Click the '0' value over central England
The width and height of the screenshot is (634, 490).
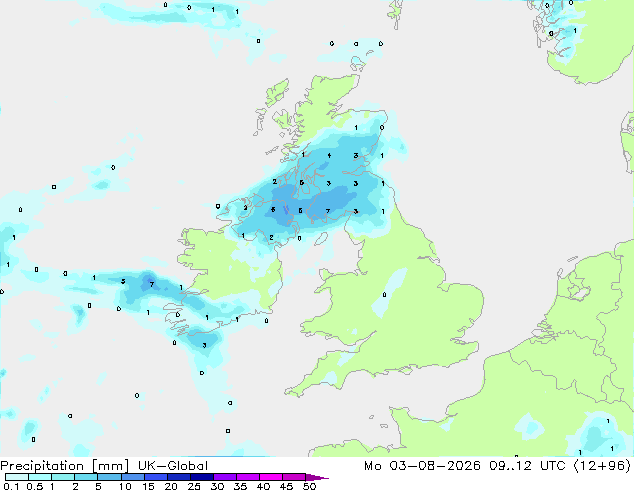[x=384, y=295]
